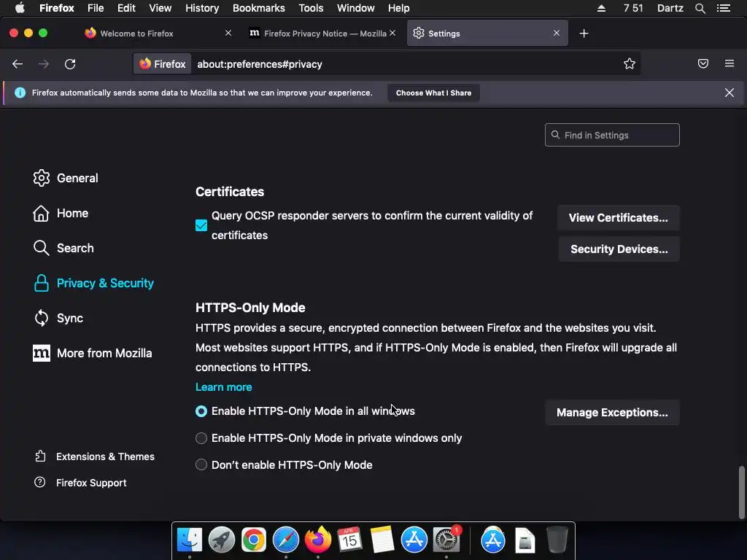
Task: Open the Bookmarks menu
Action: tap(259, 8)
